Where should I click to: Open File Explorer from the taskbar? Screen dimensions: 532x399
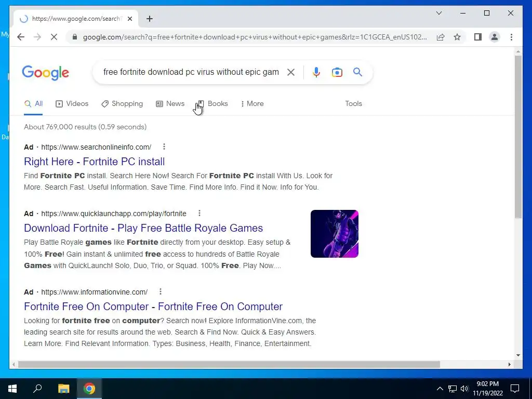(63, 389)
